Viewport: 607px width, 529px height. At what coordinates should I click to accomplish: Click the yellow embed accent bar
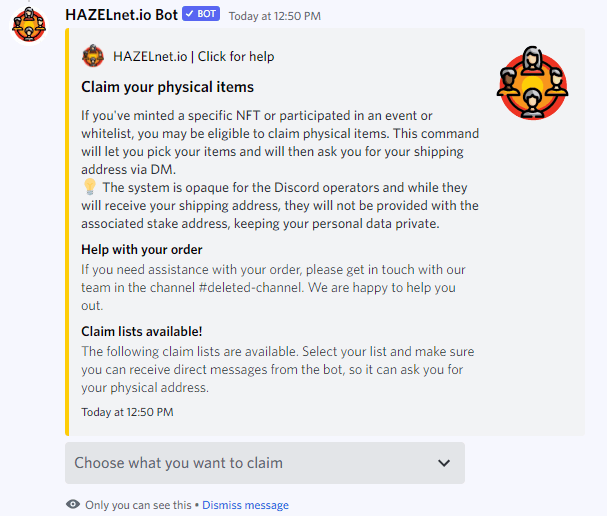67,232
